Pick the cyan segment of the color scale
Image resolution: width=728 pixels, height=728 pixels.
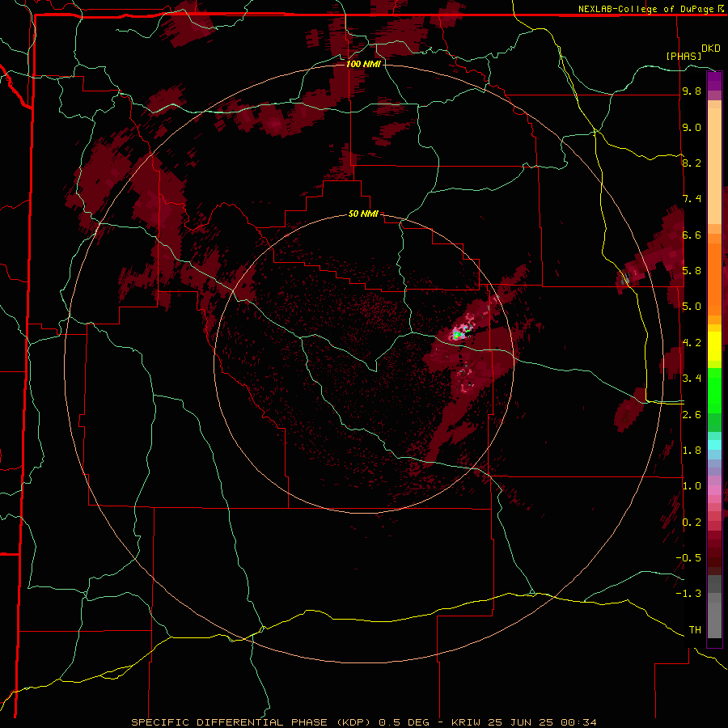coord(714,445)
